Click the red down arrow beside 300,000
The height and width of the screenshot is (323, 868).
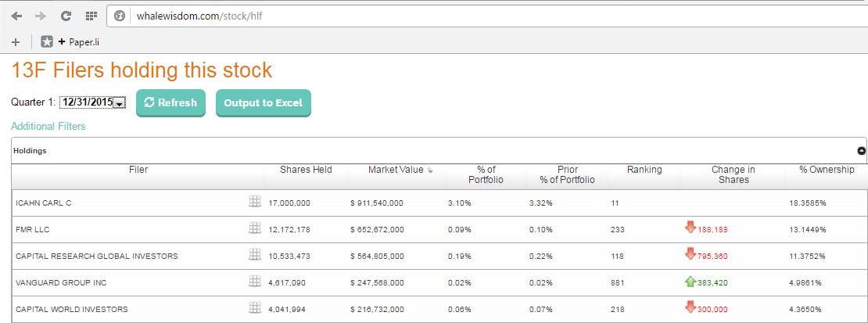tap(690, 307)
